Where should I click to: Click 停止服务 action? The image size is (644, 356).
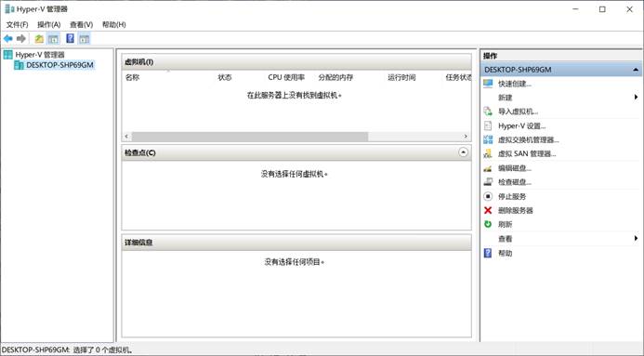pyautogui.click(x=512, y=197)
